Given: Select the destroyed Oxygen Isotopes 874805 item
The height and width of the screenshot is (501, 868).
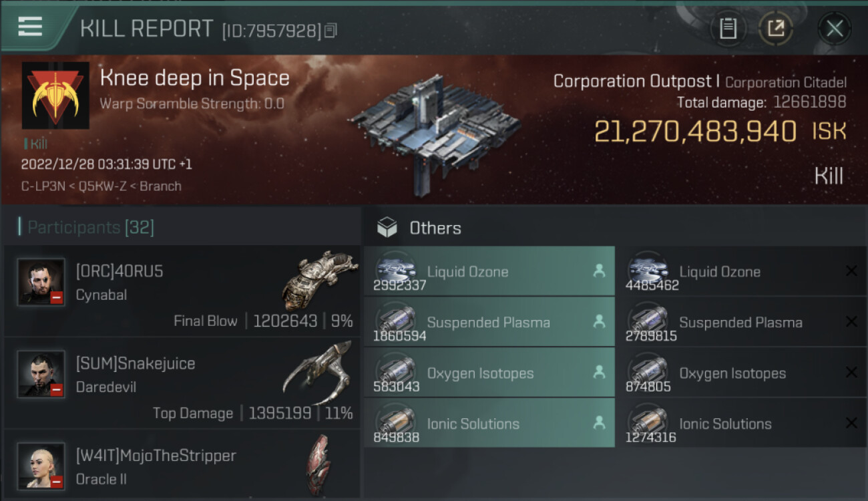Looking at the screenshot, I should click(740, 373).
